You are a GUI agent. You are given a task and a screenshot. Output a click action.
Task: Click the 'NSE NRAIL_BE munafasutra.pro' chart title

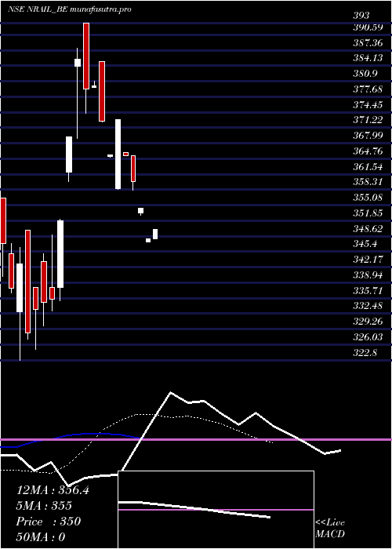click(70, 9)
